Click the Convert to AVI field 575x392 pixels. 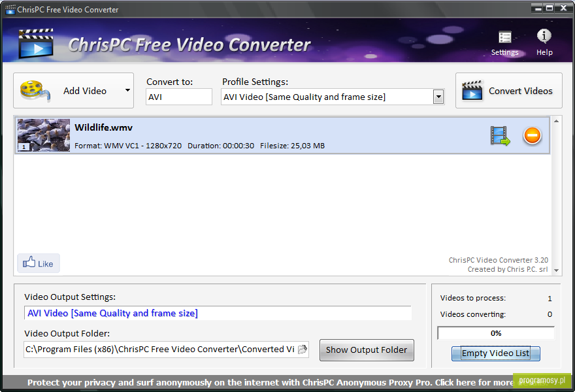pyautogui.click(x=178, y=97)
